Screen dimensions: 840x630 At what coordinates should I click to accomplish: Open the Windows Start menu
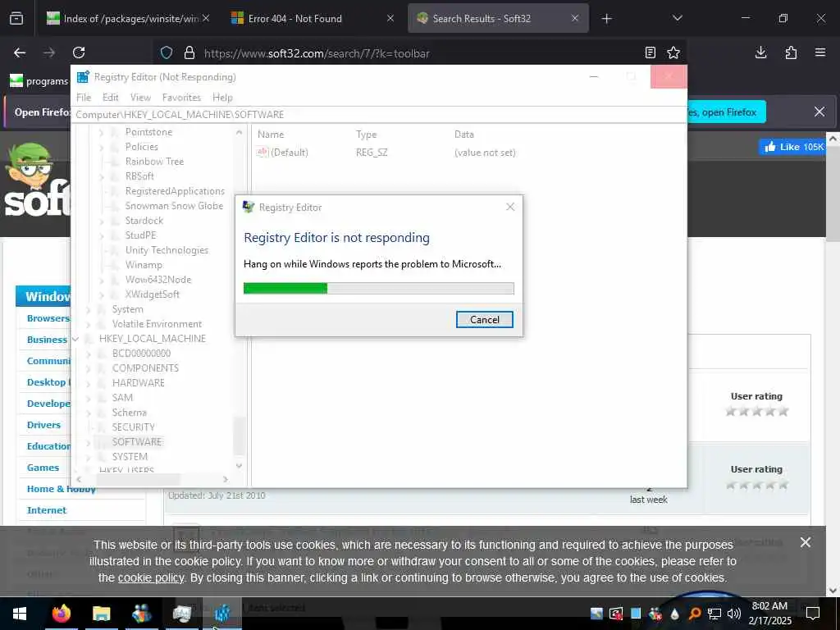[x=20, y=614]
